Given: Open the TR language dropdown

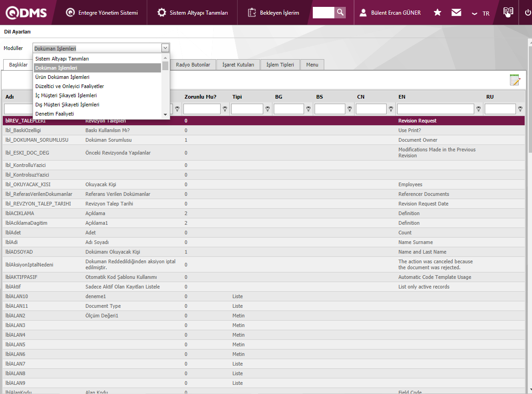Looking at the screenshot, I should (481, 13).
